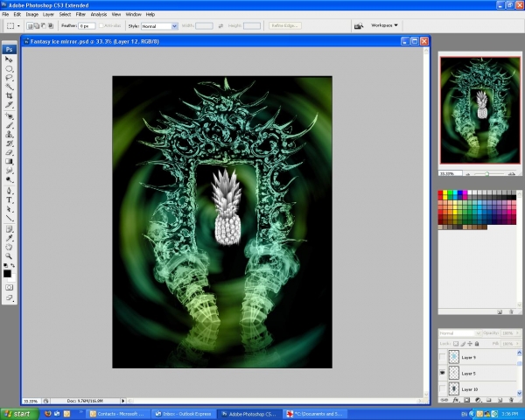Select the Lasso tool
The image size is (525, 420).
(x=9, y=78)
